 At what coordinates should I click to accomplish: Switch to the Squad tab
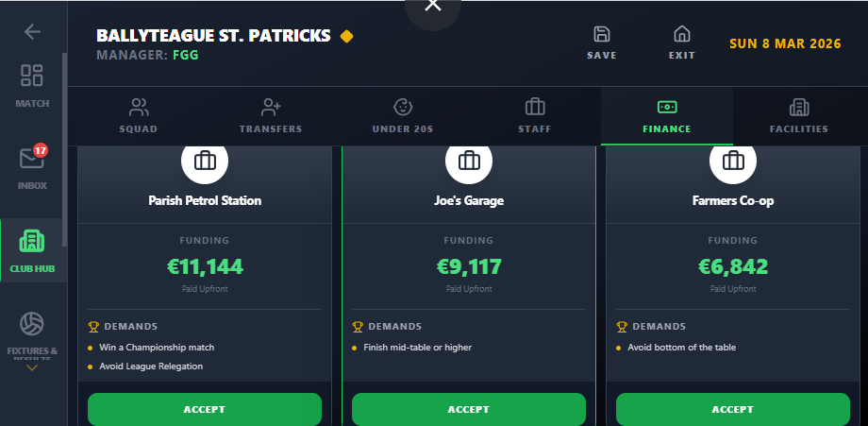(x=139, y=116)
